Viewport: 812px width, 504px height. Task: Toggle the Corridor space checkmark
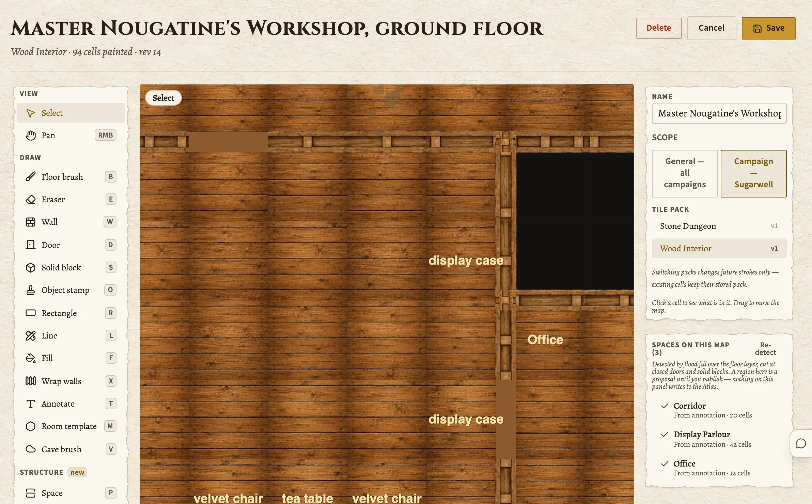[665, 406]
